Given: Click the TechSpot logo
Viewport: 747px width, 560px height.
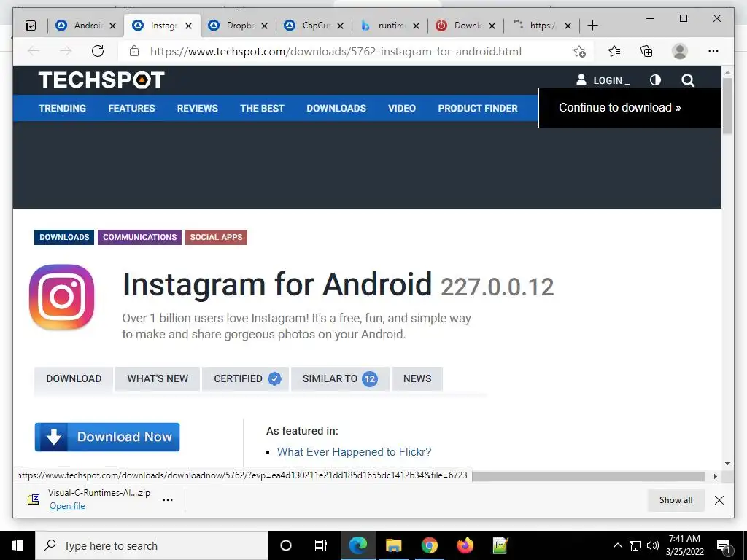Looking at the screenshot, I should [101, 80].
